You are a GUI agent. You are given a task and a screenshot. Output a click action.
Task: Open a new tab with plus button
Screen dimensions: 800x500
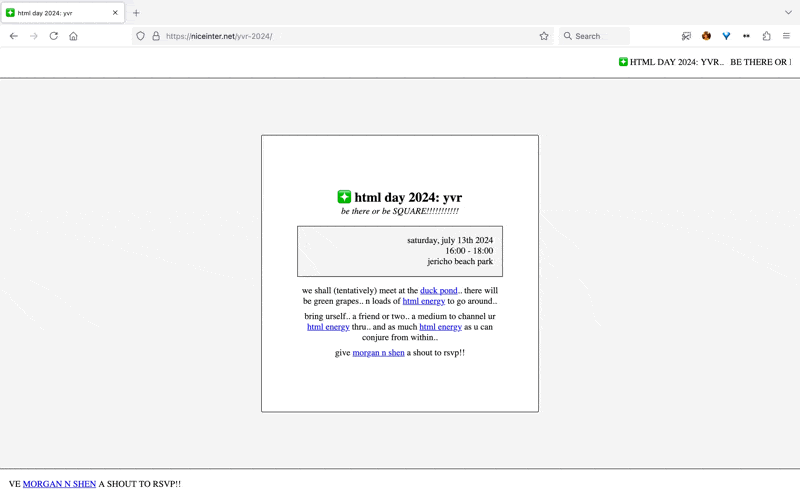click(x=136, y=13)
